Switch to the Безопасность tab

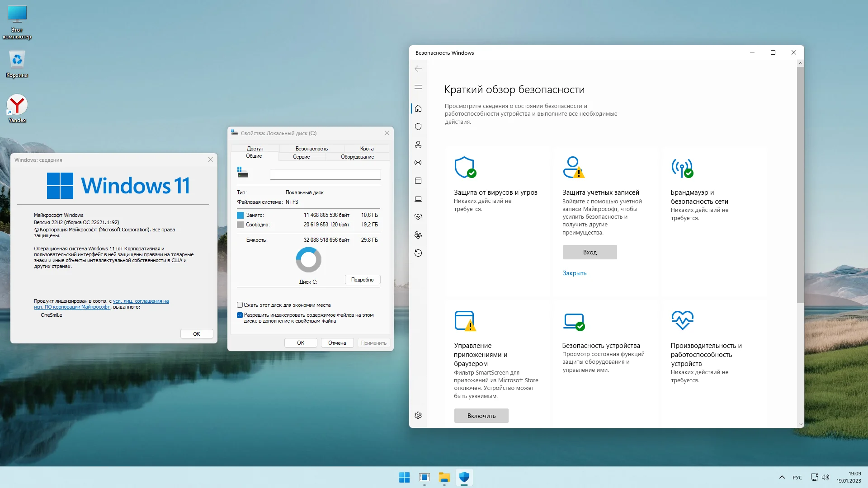coord(311,148)
